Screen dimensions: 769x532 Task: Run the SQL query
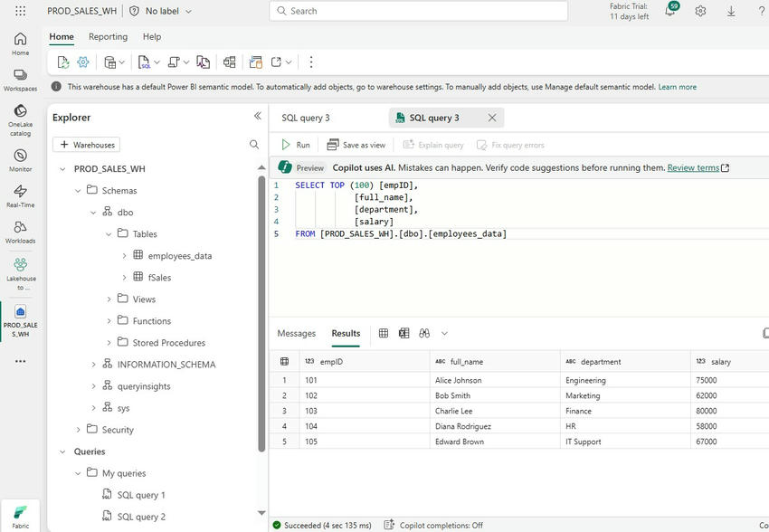point(296,145)
